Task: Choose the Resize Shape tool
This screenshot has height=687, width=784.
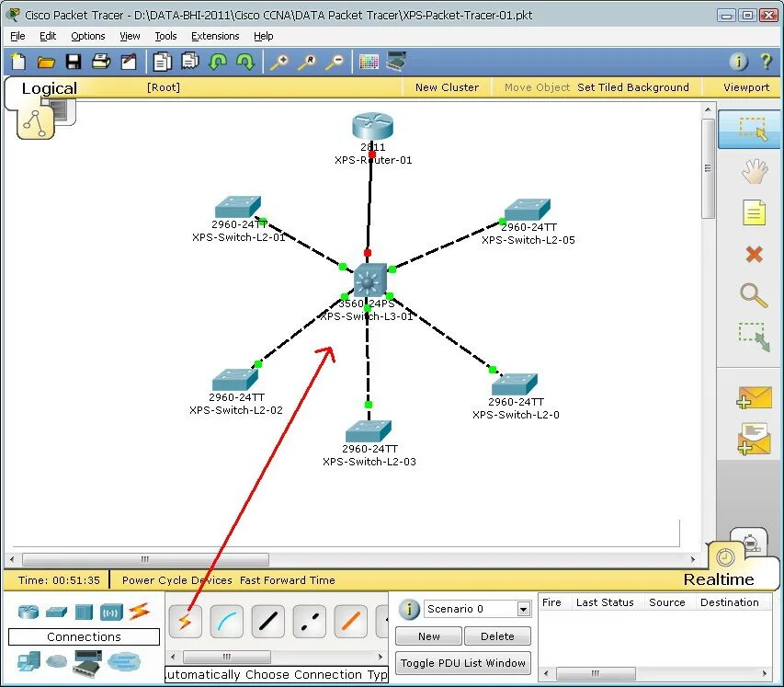Action: coord(754,337)
